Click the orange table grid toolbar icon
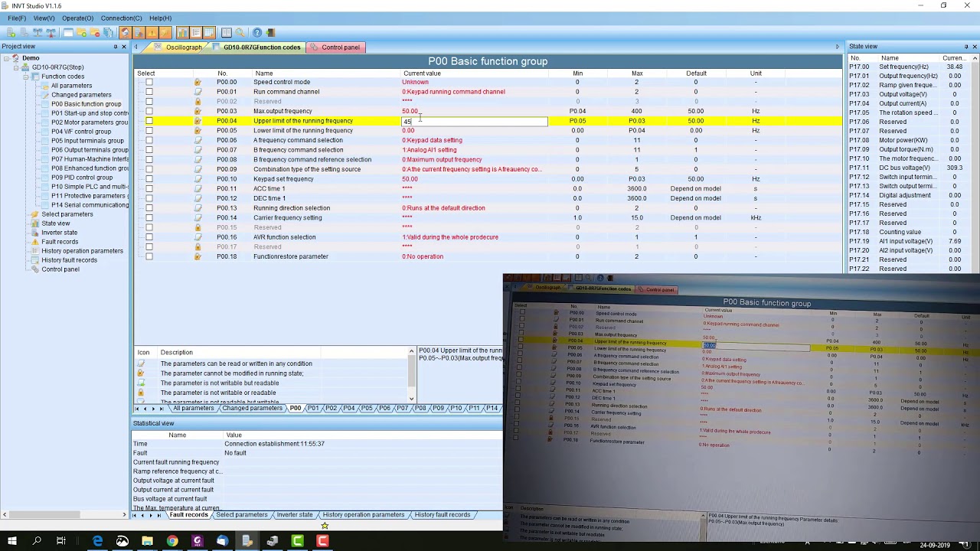Screen dimensions: 980x551 209,32
